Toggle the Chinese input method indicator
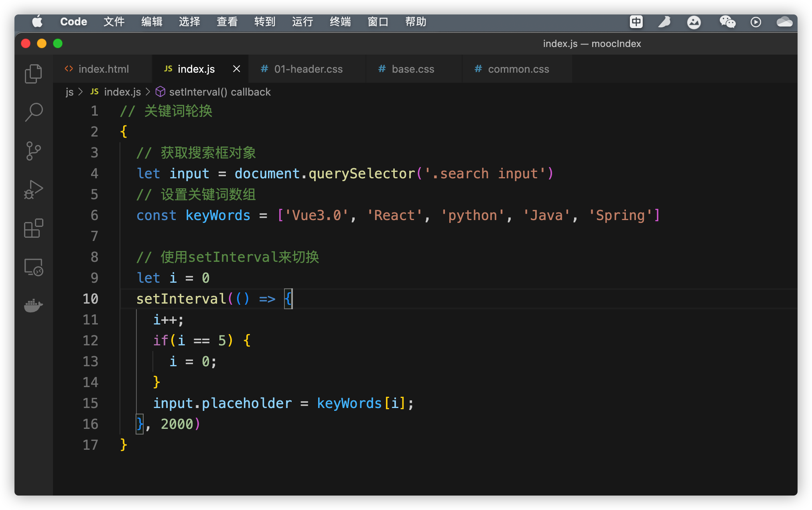This screenshot has height=510, width=812. (x=636, y=22)
